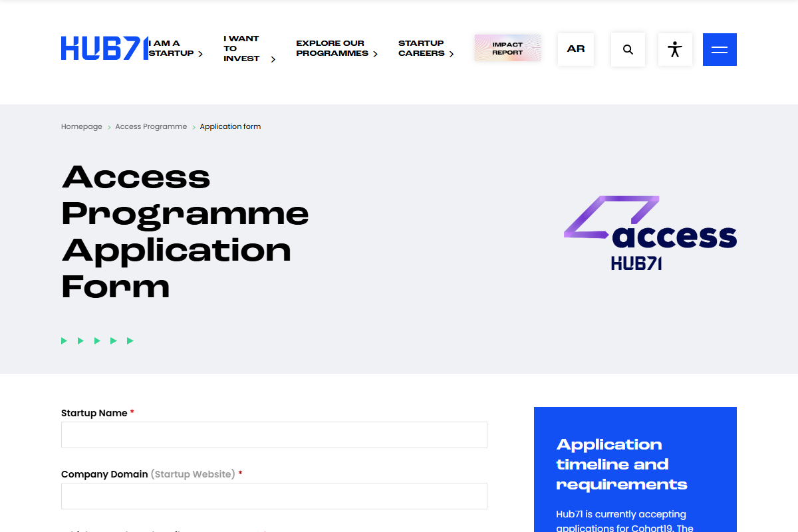The image size is (798, 532).
Task: Click the Impact Report banner
Action: tap(507, 49)
